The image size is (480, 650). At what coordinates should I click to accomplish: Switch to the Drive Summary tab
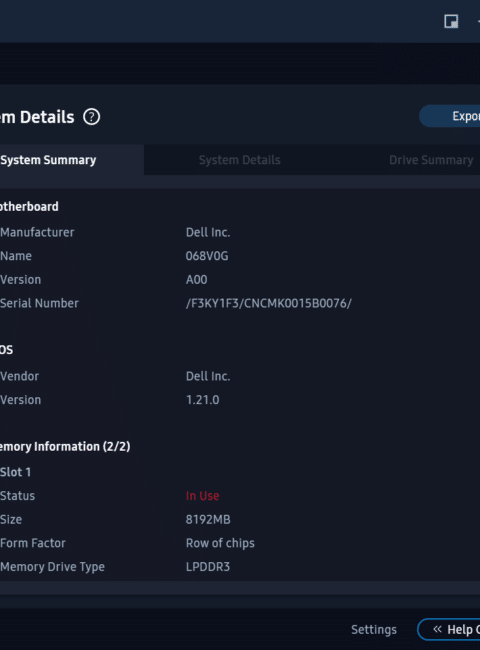[431, 160]
